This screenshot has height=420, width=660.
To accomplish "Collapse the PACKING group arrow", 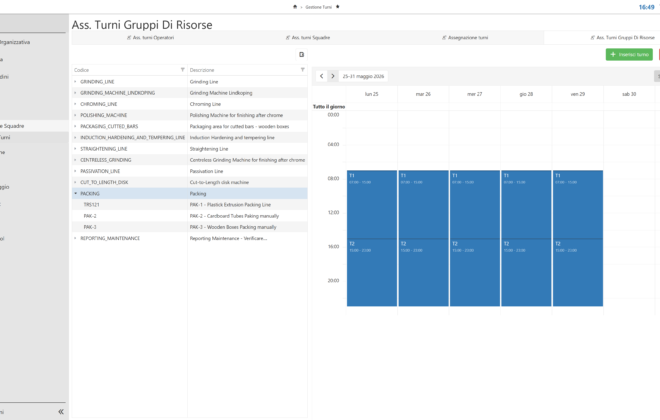I will pyautogui.click(x=75, y=194).
